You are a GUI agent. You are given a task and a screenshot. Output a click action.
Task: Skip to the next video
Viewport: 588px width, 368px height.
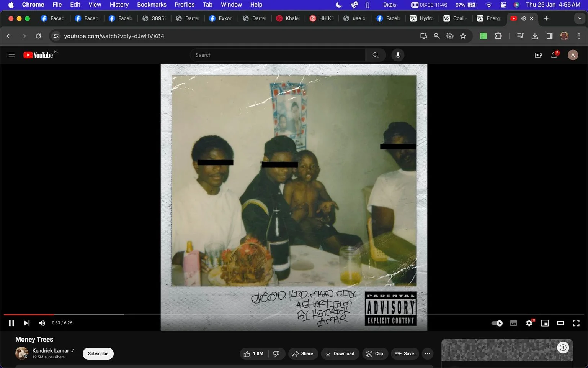coord(26,323)
